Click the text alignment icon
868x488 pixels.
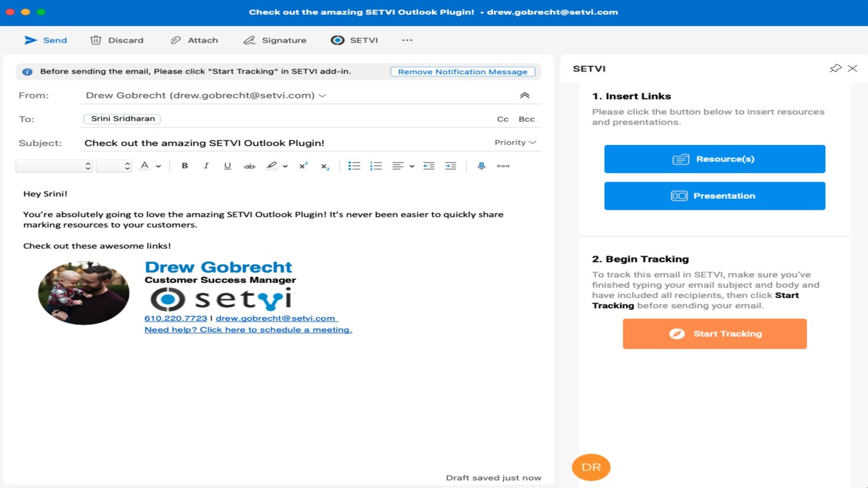(398, 166)
